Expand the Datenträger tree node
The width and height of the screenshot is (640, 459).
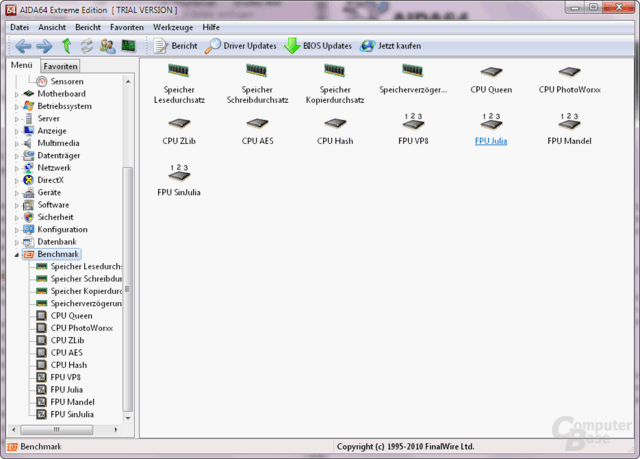pyautogui.click(x=17, y=156)
